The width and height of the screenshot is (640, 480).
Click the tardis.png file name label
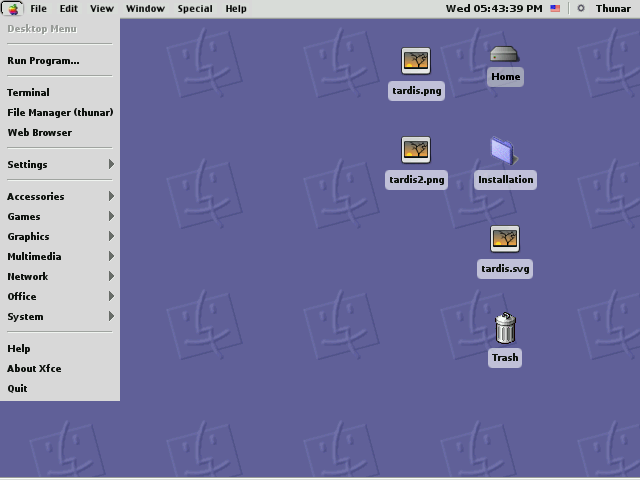pos(416,91)
